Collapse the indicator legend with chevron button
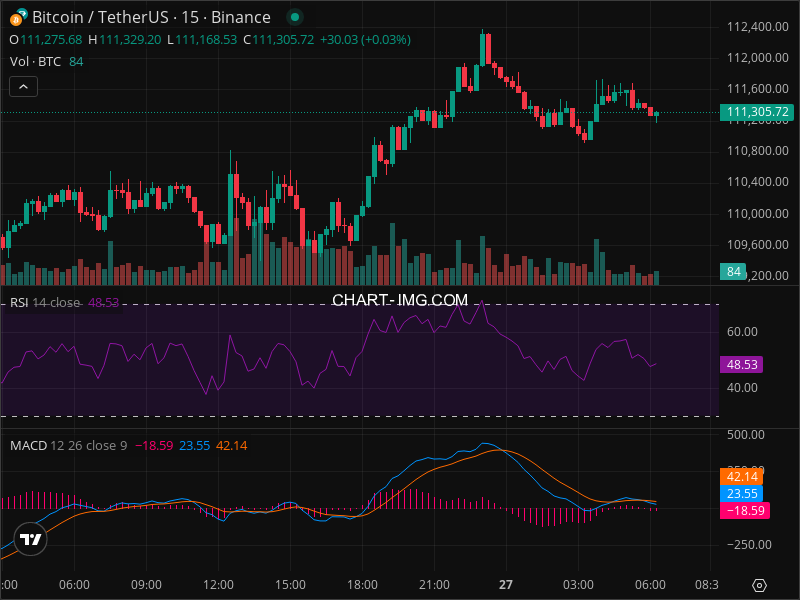Screen dimensions: 800x600 coord(24,87)
